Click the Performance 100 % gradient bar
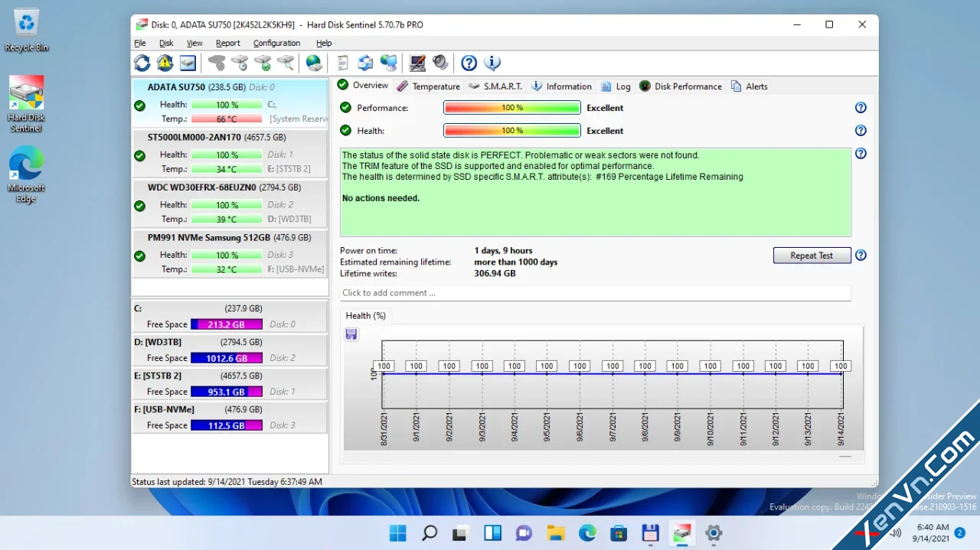The image size is (980, 550). [512, 108]
